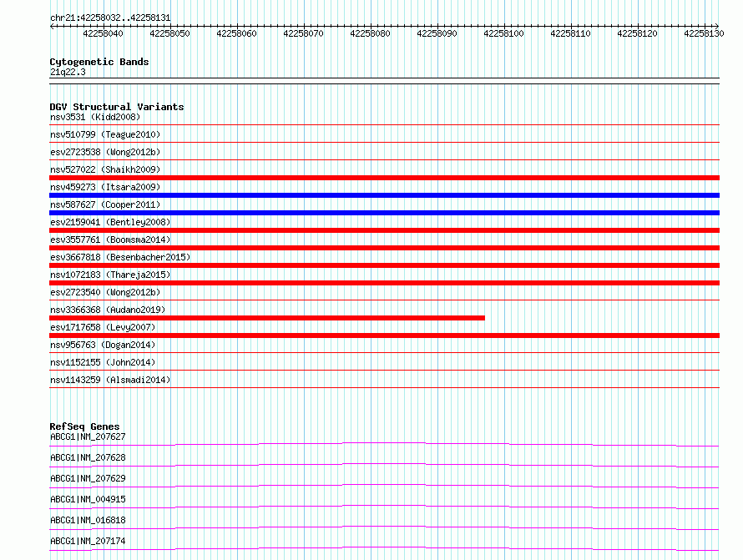Open variant nsv459273 (Itsara2009)
This screenshot has width=743, height=560.
tap(105, 187)
